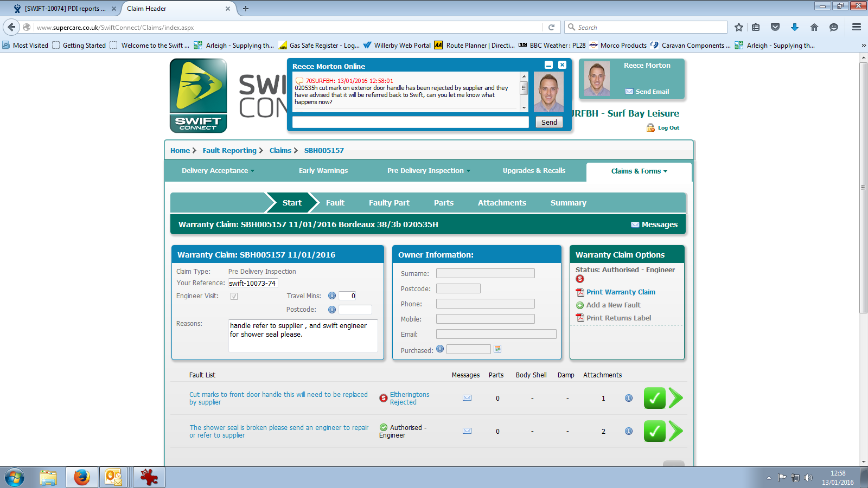Go to Firefox home page icon
This screenshot has height=488, width=868.
814,27
